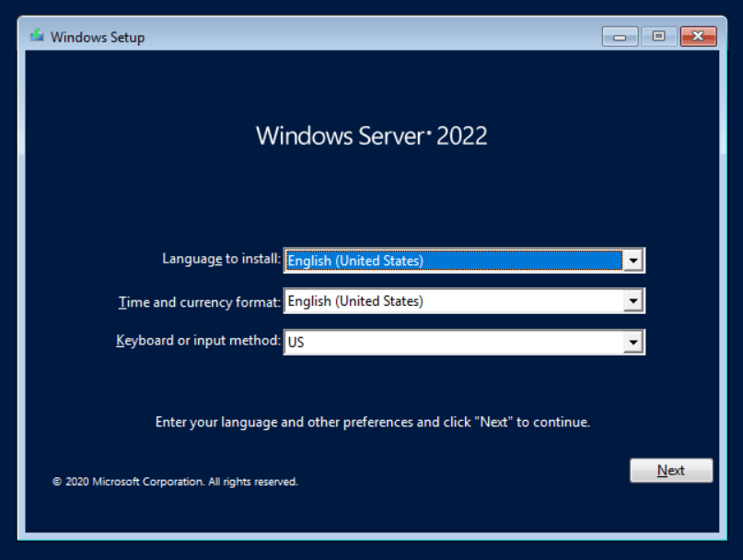743x560 pixels.
Task: Click the "Time and currency format" label
Action: pyautogui.click(x=200, y=301)
